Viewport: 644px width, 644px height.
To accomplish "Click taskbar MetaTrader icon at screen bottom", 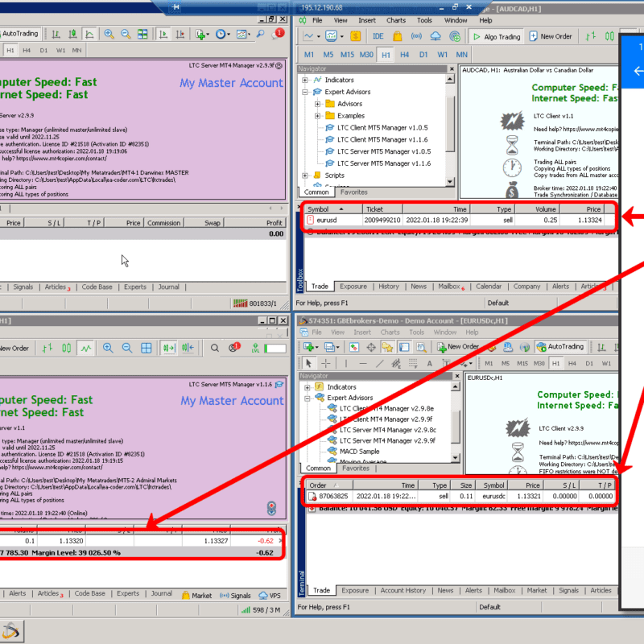I will tap(11, 631).
